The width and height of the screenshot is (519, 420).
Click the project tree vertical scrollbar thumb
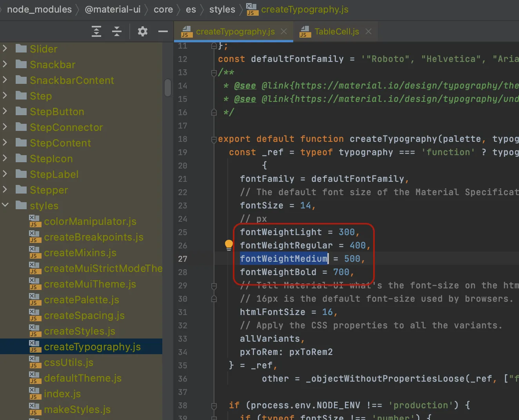[x=168, y=87]
